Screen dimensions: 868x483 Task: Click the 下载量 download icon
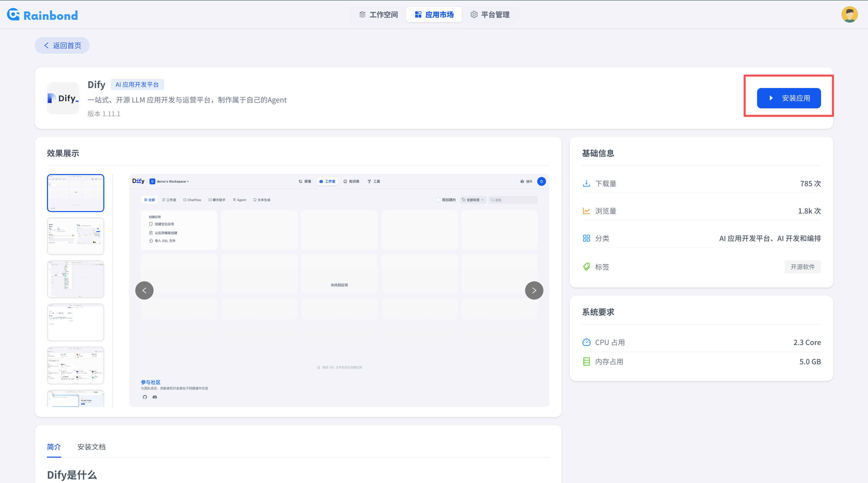point(586,184)
